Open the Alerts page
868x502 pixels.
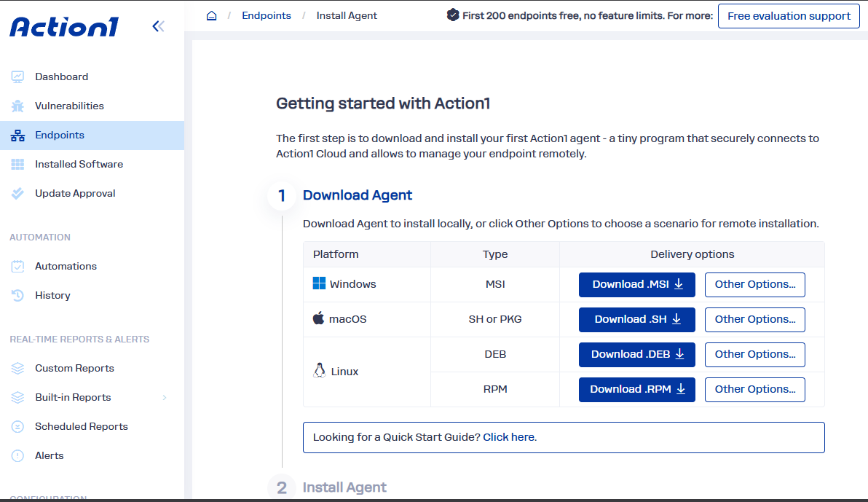[50, 456]
